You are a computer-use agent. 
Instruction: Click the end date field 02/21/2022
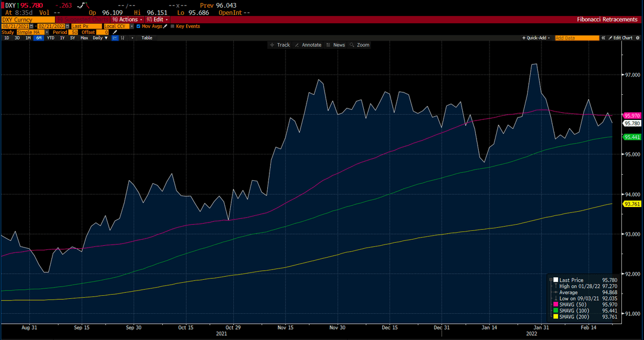[x=51, y=26]
